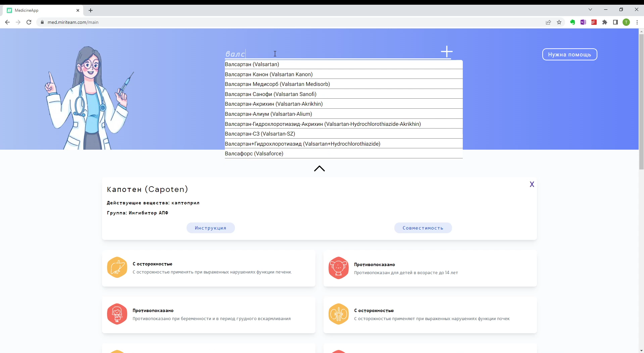Select Валсартан-Акрихин suggestion
644x353 pixels.
click(x=274, y=104)
